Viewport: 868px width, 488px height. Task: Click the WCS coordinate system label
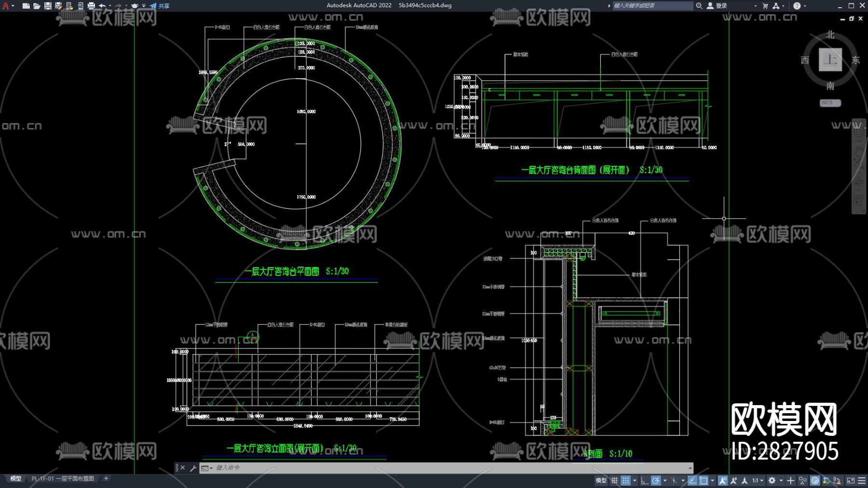[x=830, y=103]
